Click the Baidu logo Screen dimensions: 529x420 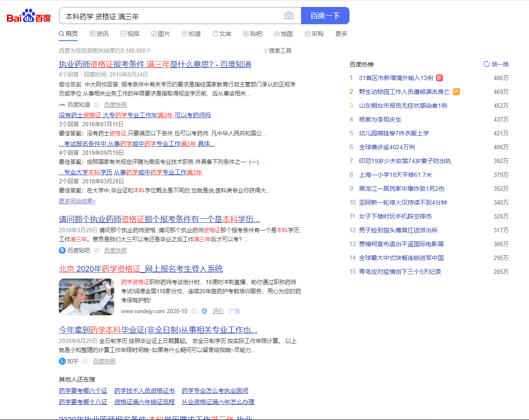tap(29, 16)
